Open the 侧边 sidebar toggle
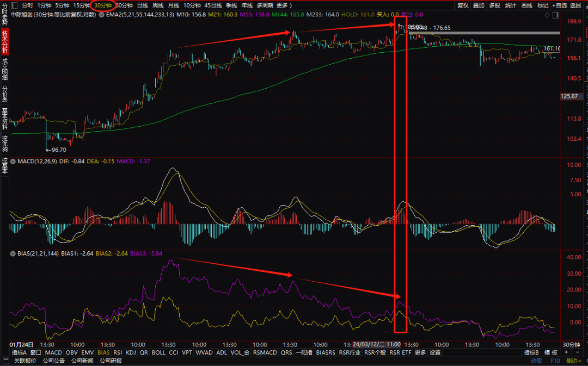 [x=574, y=361]
